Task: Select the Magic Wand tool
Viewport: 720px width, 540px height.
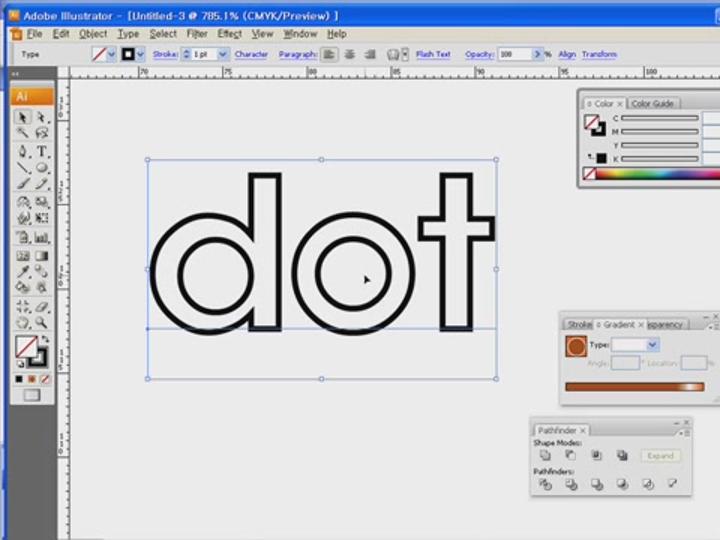Action: coord(22,133)
